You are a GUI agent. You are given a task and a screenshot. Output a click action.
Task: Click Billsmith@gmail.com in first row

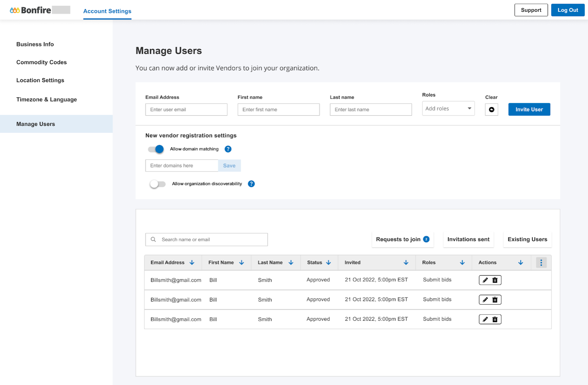click(176, 280)
